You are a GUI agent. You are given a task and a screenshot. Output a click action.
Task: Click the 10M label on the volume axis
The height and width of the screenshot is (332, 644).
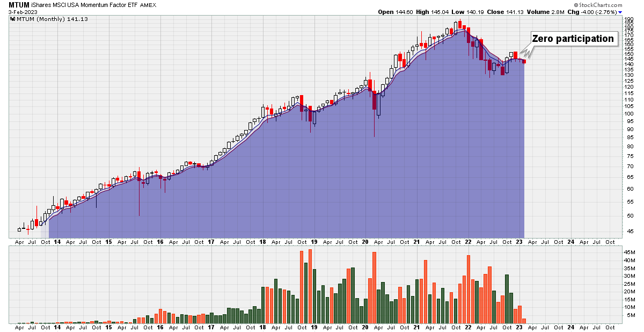630,307
